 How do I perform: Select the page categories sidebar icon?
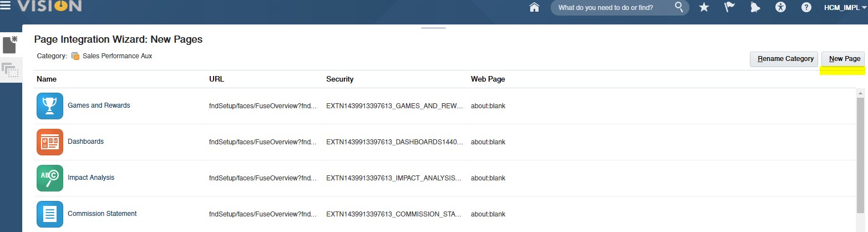pyautogui.click(x=10, y=70)
